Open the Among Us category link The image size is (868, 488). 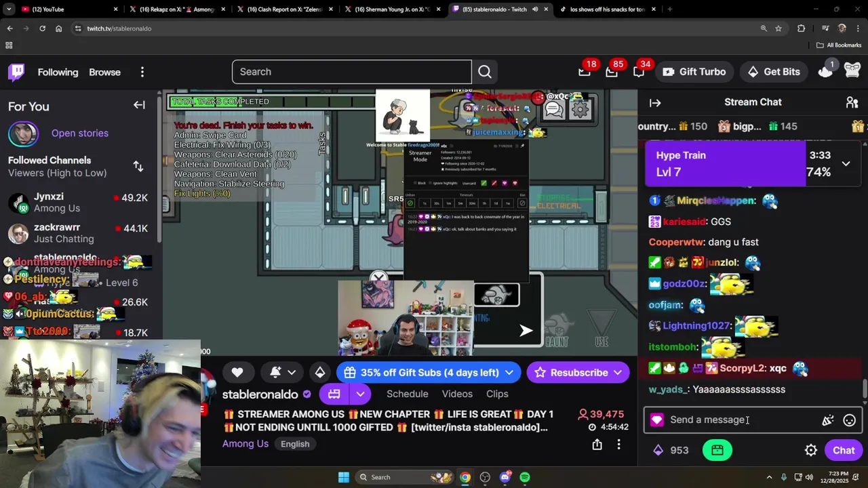coord(245,444)
